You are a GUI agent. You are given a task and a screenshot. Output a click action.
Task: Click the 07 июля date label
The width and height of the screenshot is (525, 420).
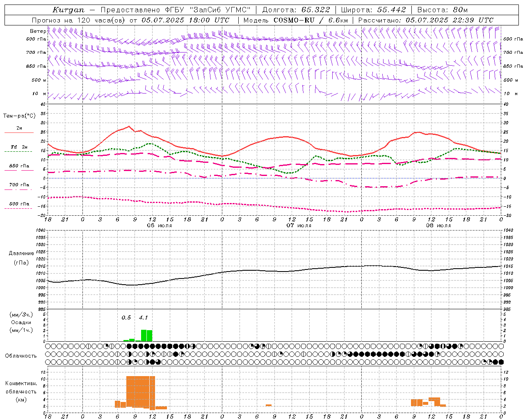pos(299,226)
